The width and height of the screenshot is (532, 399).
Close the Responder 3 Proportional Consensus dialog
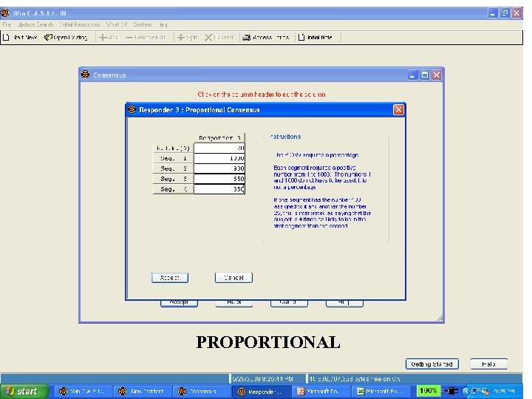coord(398,109)
